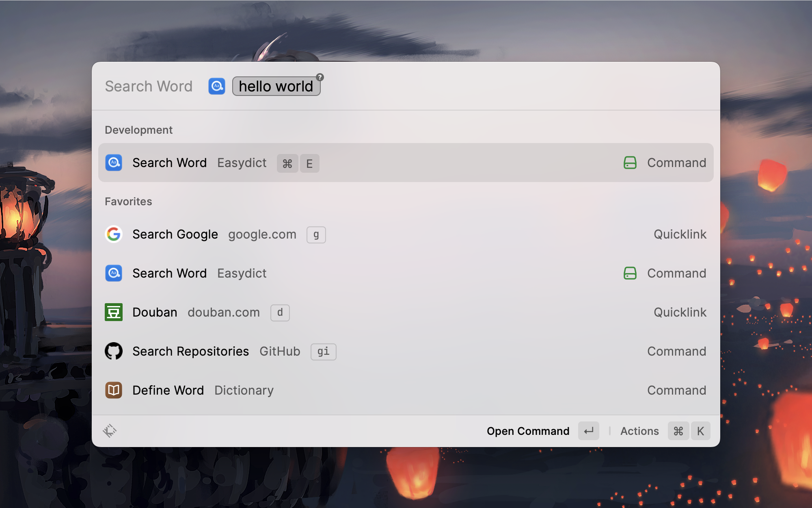Select the Search Word row under Development
Viewport: 812px width, 508px height.
(406, 163)
